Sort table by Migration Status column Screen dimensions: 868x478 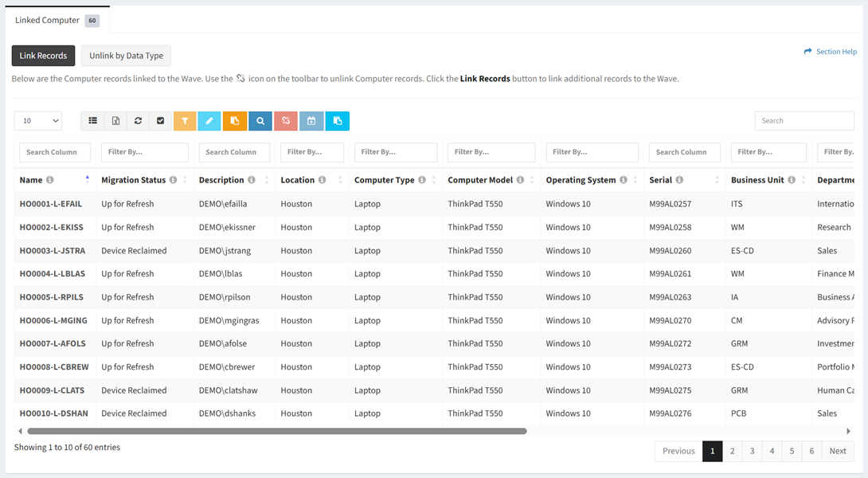tap(185, 180)
